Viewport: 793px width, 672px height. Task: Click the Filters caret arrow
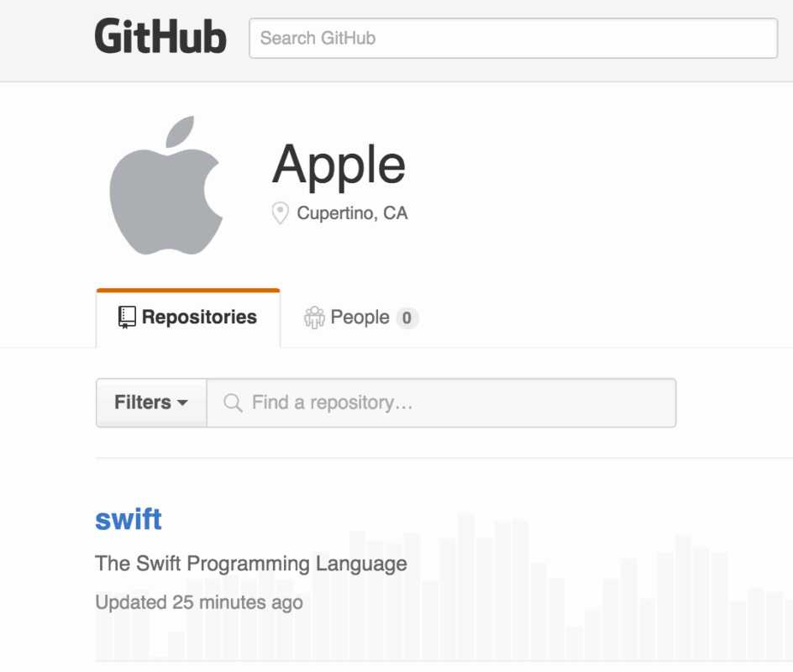[x=182, y=403]
